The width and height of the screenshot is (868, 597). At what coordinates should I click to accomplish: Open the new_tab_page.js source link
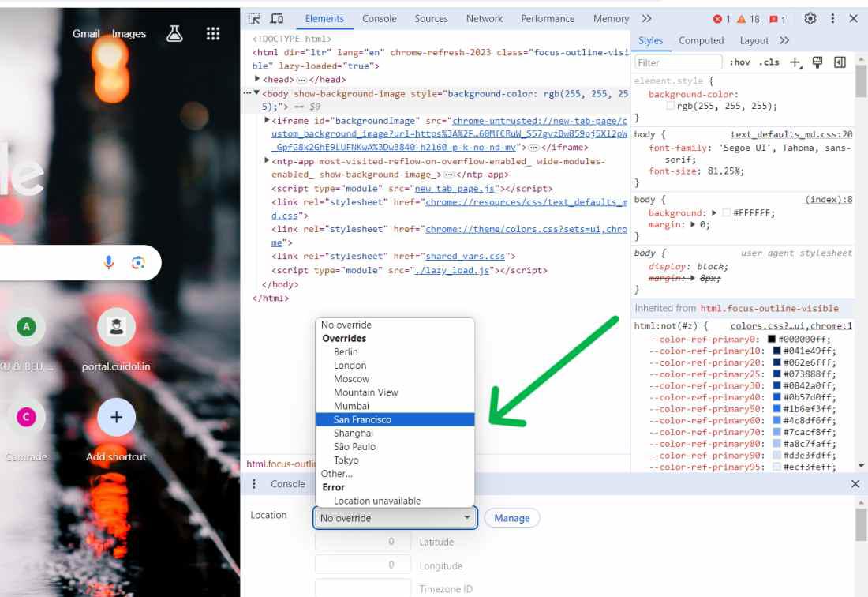pyautogui.click(x=455, y=189)
